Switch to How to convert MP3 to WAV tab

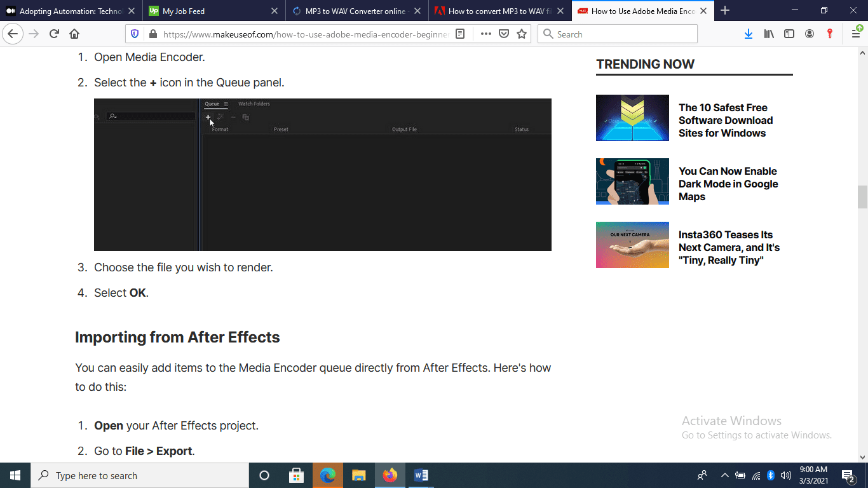[x=499, y=11]
